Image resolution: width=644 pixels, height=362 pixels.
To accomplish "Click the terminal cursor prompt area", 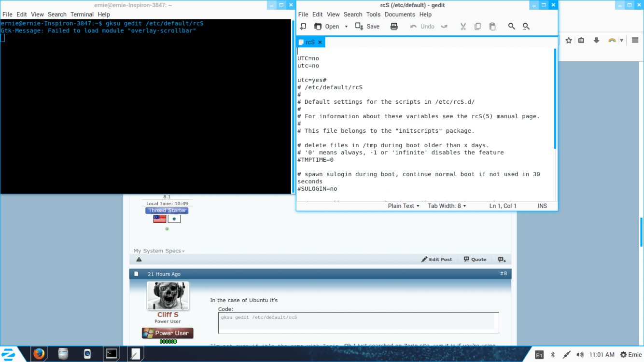I will 2,38.
